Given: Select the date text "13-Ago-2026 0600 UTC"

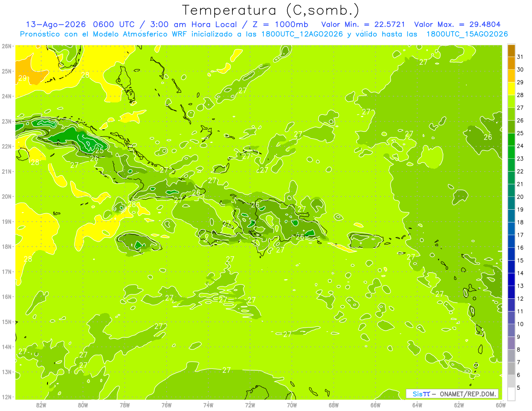Looking at the screenshot, I should coord(82,24).
